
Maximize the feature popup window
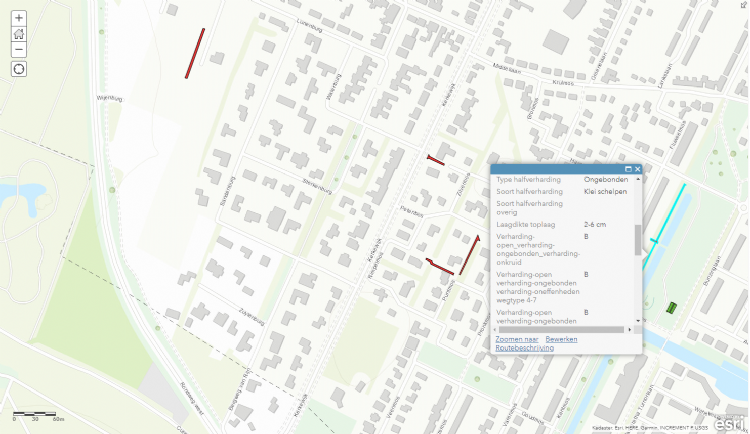(628, 169)
